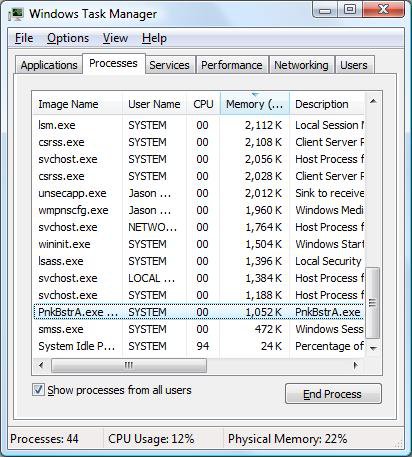Click the Processes: 44 status entry
This screenshot has height=457, width=412.
click(x=44, y=439)
